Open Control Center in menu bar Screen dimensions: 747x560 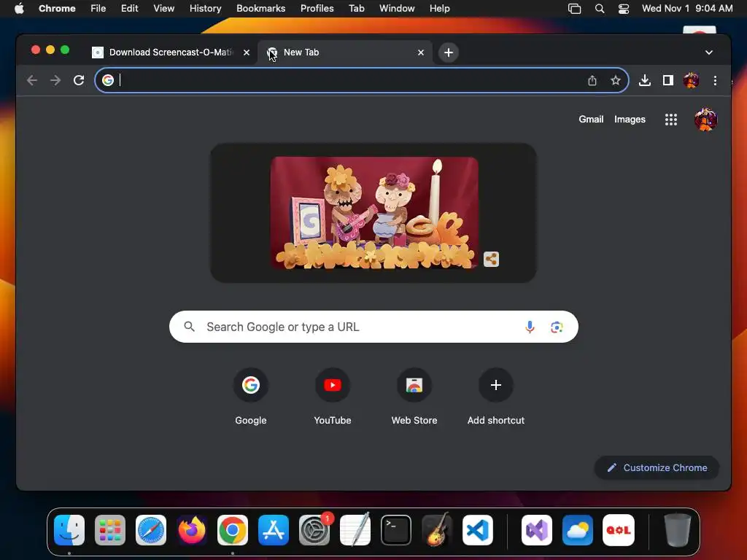(624, 9)
